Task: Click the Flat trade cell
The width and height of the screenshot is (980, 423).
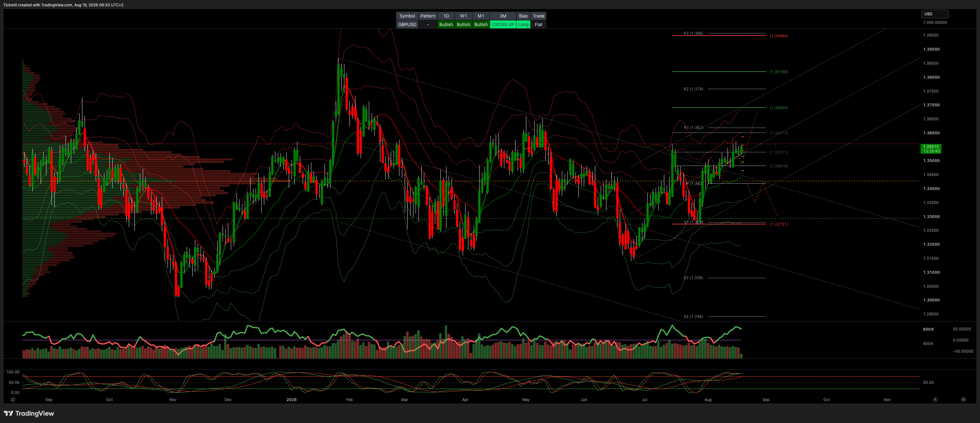Action: point(538,25)
